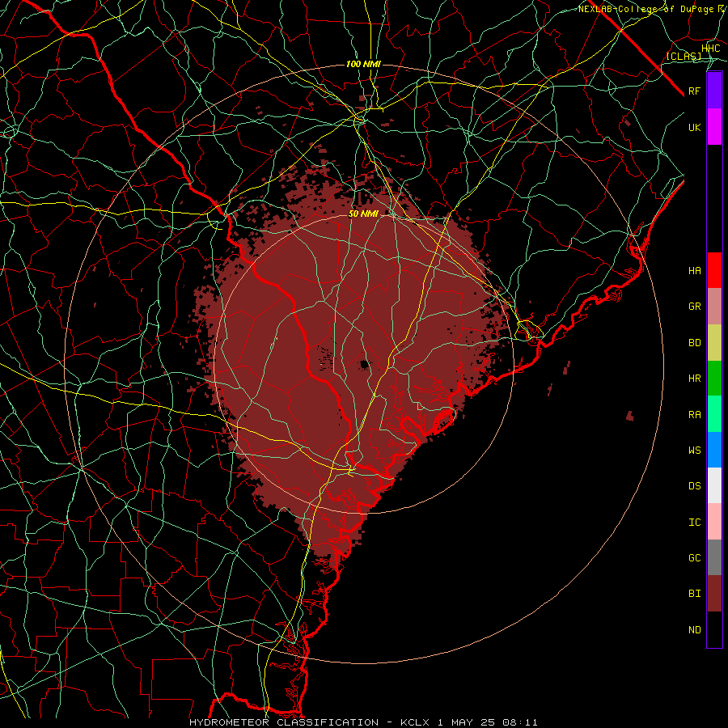Click the RA legend label

tap(695, 414)
